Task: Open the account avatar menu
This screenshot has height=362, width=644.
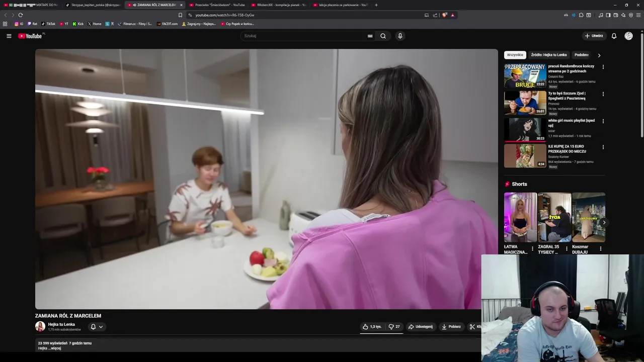Action: click(628, 36)
